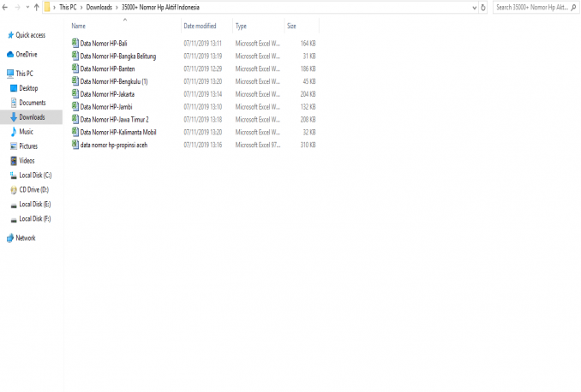Select the OneDrive cloud icon
This screenshot has width=581, height=392.
coord(9,54)
